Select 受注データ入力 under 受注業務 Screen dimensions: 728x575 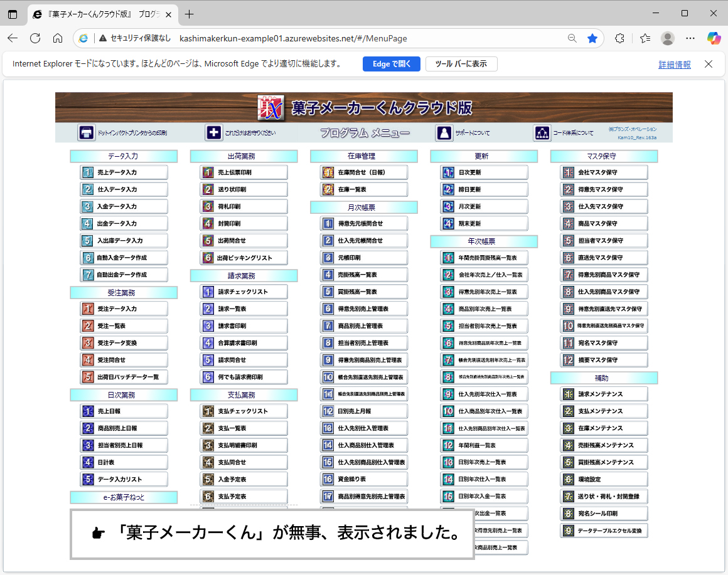[x=124, y=309]
